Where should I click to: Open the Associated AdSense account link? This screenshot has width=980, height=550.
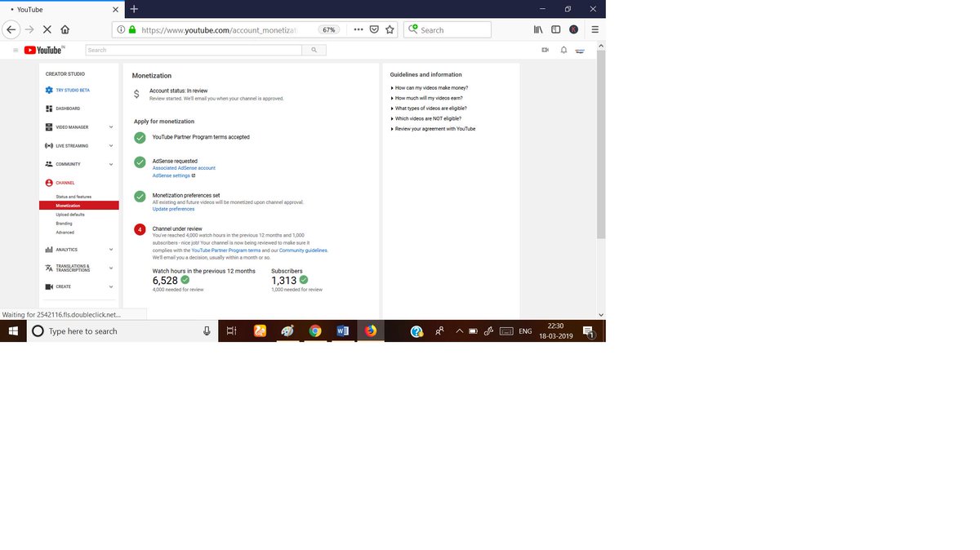point(184,168)
